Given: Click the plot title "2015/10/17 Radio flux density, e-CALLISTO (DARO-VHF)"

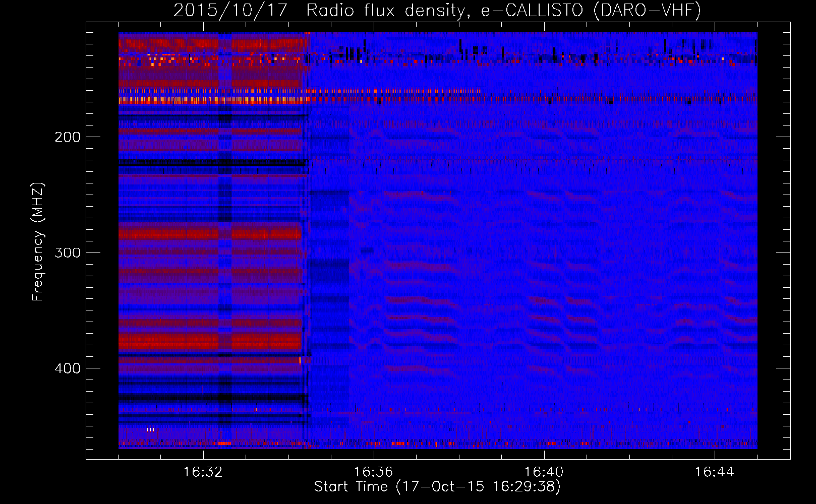Looking at the screenshot, I should point(437,10).
